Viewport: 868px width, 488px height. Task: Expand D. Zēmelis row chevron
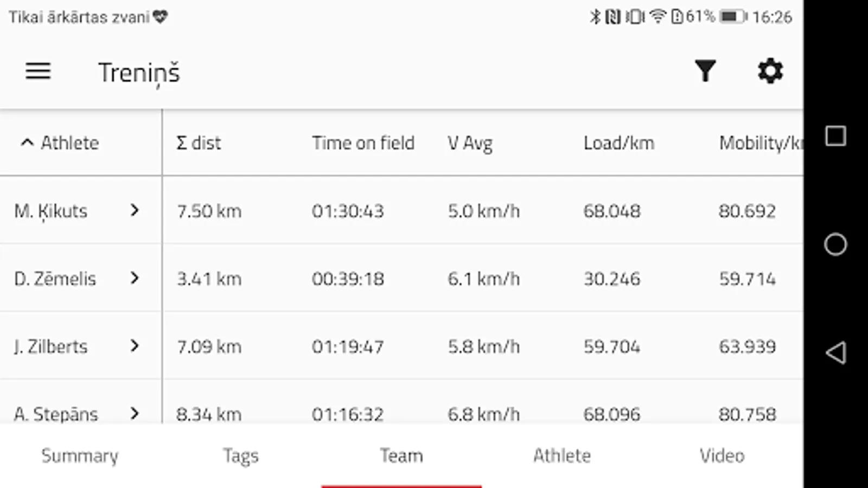(135, 278)
